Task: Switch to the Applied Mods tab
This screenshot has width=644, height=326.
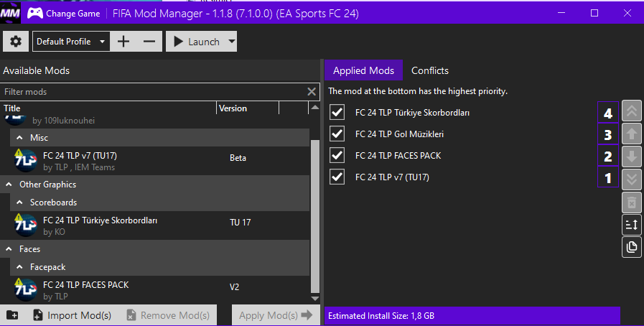Action: pyautogui.click(x=363, y=70)
